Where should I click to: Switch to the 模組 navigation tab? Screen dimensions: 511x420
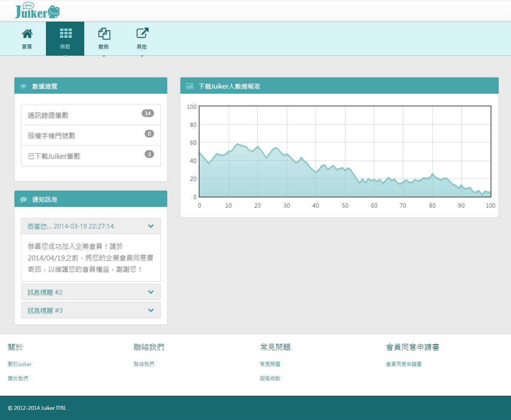click(65, 38)
